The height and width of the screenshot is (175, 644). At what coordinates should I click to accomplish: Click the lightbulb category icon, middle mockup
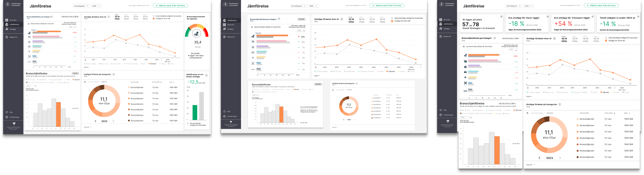pyautogui.click(x=253, y=58)
